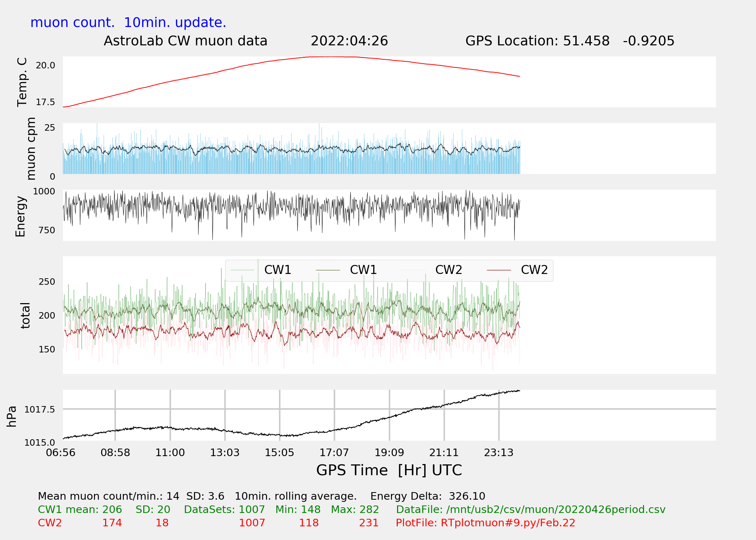
Task: Click the 'CW1 mean: 206' statistic
Action: [x=80, y=510]
